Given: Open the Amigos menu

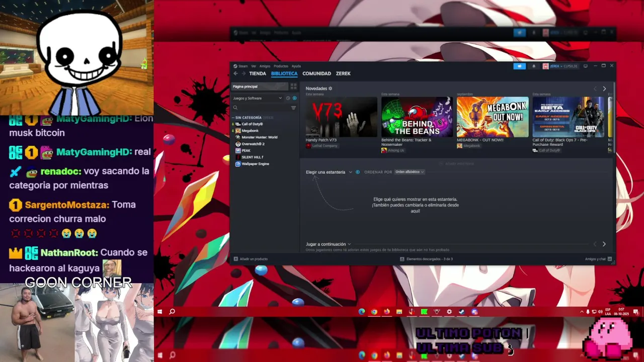Looking at the screenshot, I should coord(265,66).
